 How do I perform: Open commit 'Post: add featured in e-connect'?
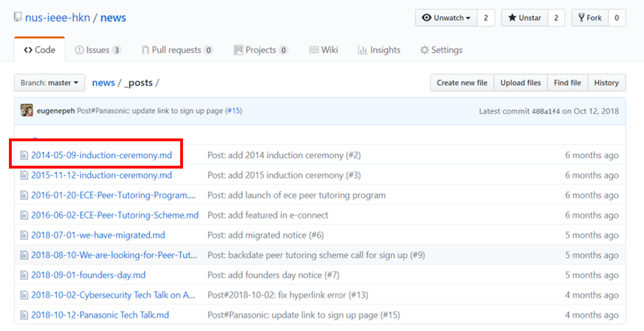tap(268, 215)
